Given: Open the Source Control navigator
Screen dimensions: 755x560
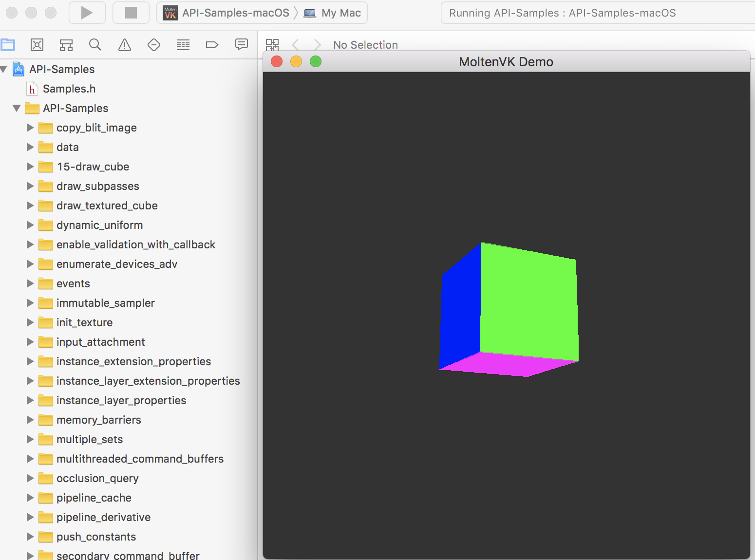Looking at the screenshot, I should pyautogui.click(x=37, y=45).
